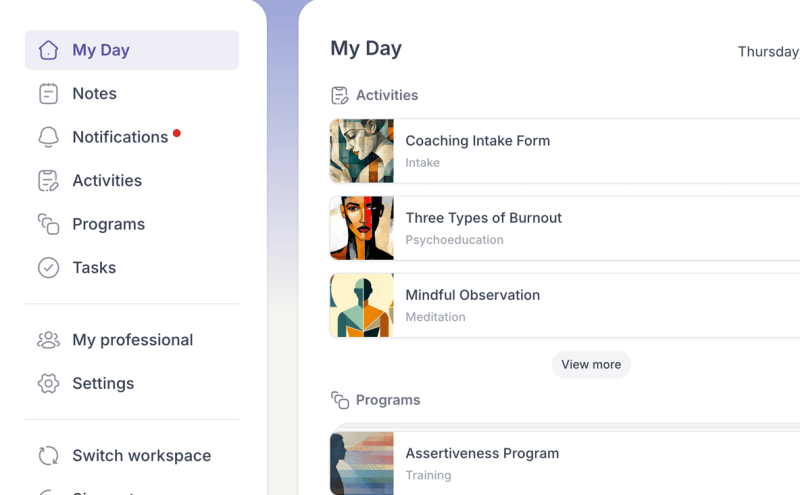Click the Mindful Observation thumbnail image
This screenshot has height=495, width=800.
[x=362, y=305]
